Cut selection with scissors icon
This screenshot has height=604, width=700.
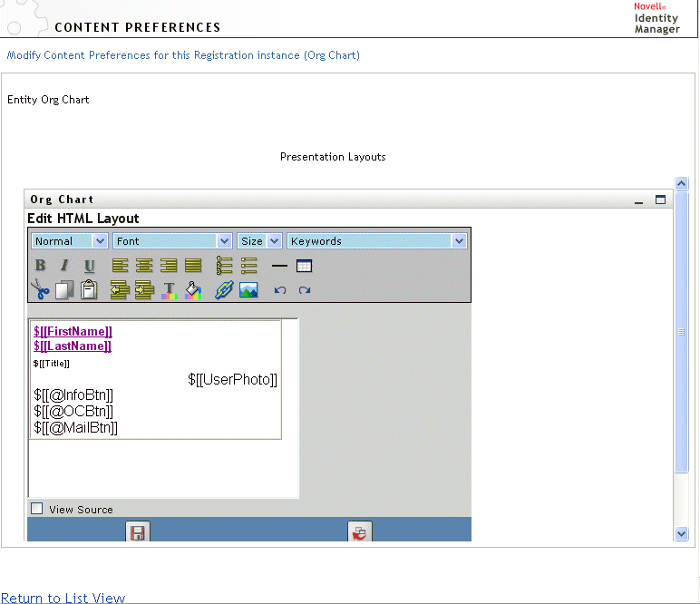point(40,289)
